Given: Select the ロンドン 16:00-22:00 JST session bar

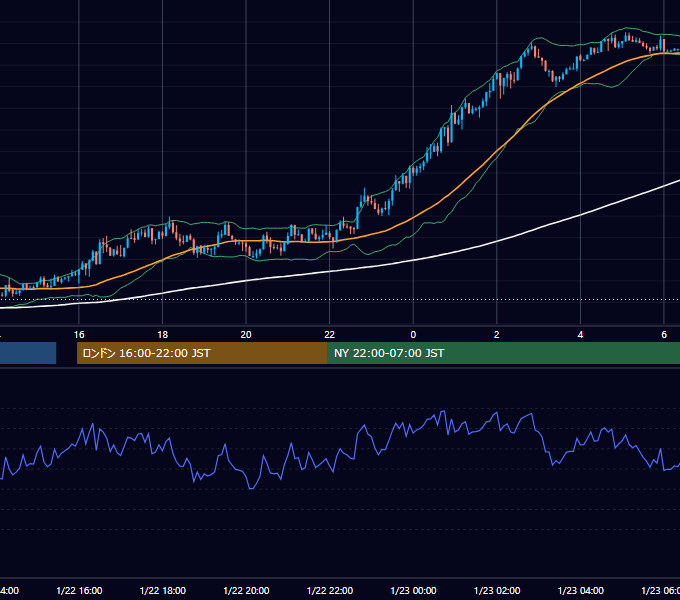Looking at the screenshot, I should 202,353.
